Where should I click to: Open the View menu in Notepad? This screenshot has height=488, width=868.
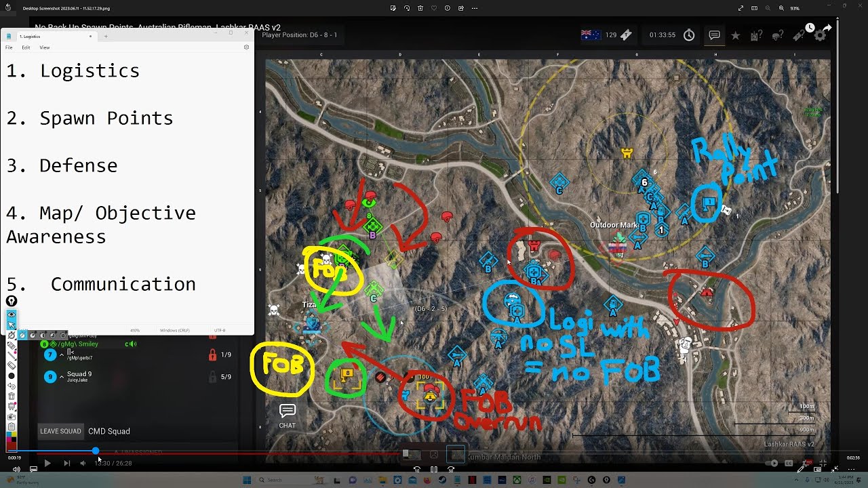44,47
